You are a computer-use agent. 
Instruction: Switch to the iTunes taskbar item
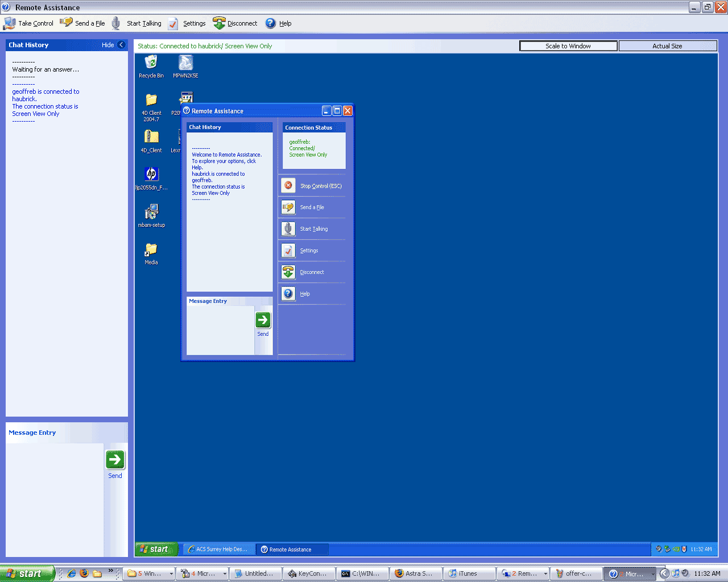(x=469, y=573)
